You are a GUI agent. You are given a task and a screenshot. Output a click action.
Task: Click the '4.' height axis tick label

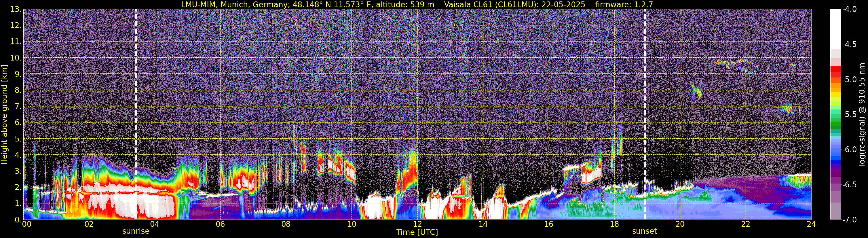click(18, 155)
